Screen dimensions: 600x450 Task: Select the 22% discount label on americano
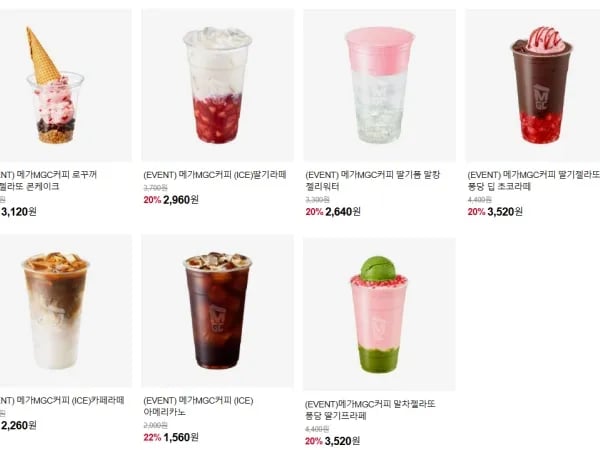152,437
